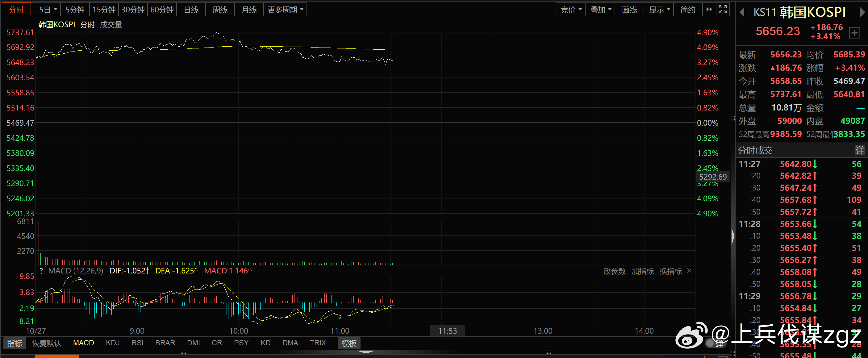
Task: Switch to 周线 weekly chart
Action: point(220,10)
